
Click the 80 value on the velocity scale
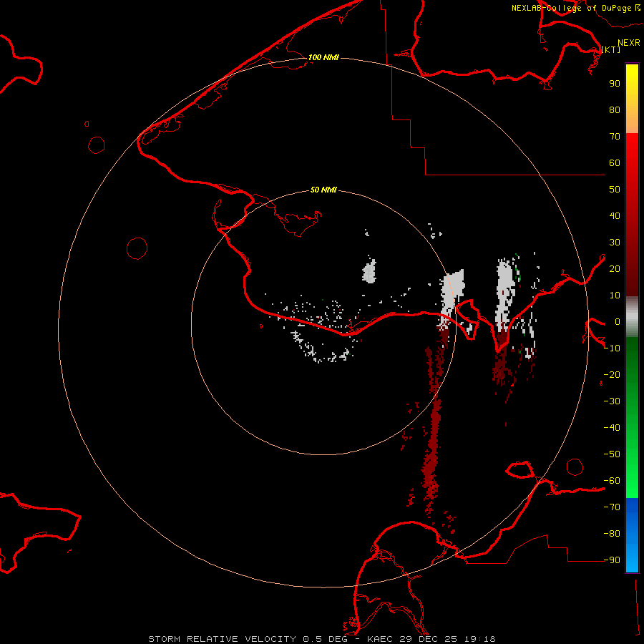coord(615,110)
